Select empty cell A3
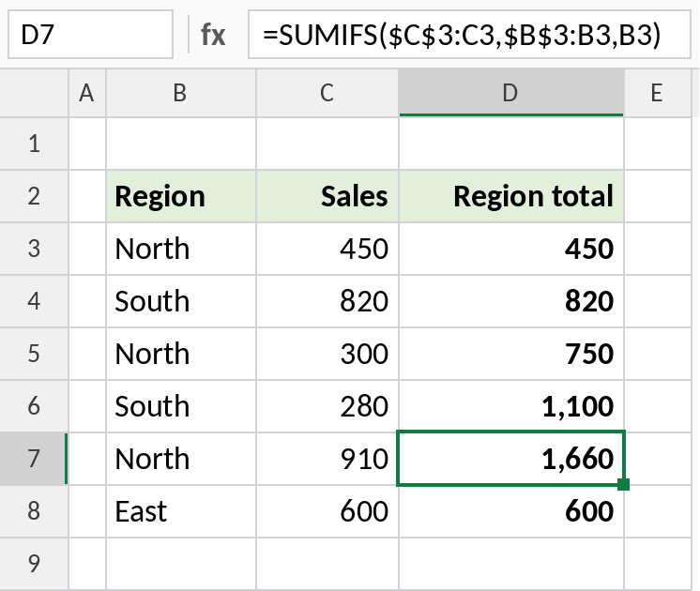The width and height of the screenshot is (700, 591). pos(87,249)
